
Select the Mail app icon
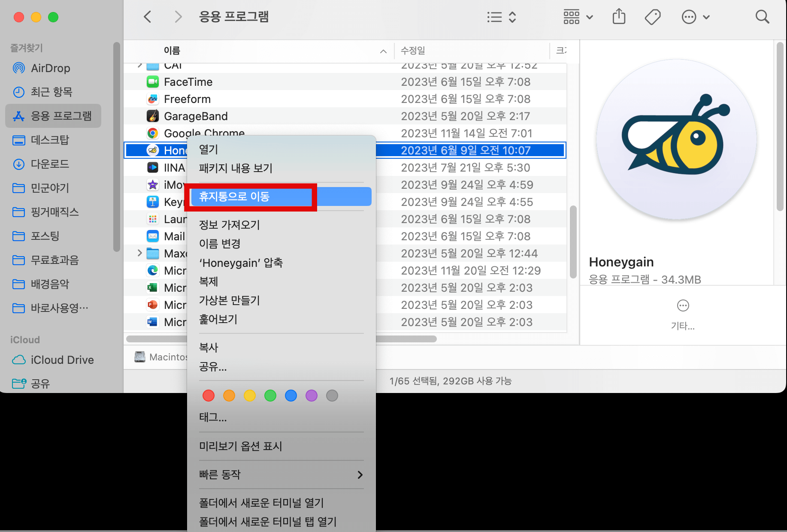pos(153,236)
